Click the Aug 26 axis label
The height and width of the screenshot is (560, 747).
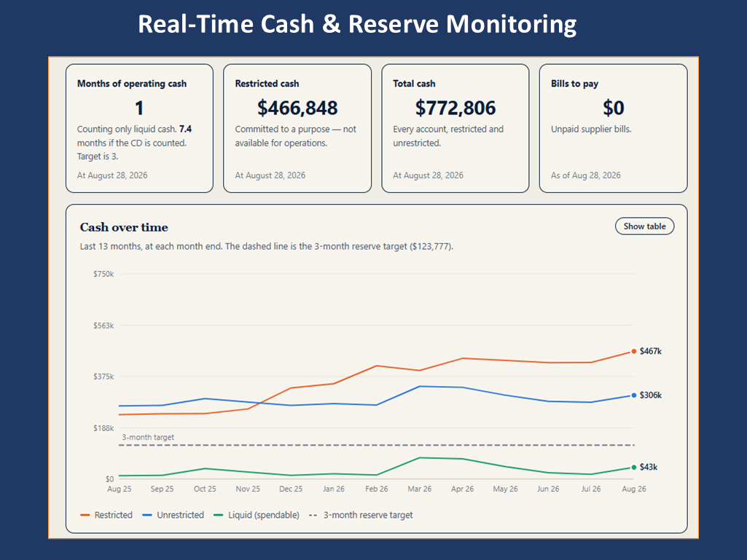[633, 489]
